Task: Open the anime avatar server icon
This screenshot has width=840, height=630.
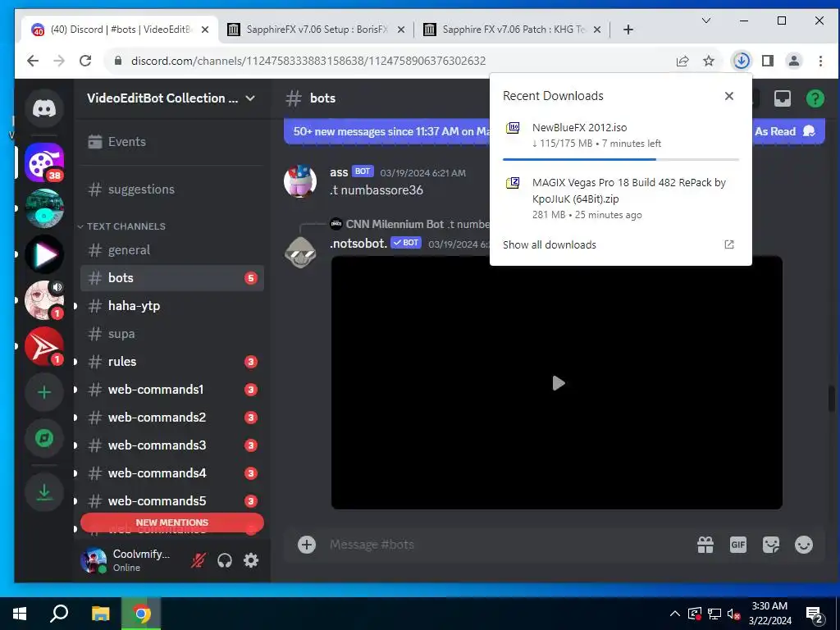Action: [x=44, y=300]
